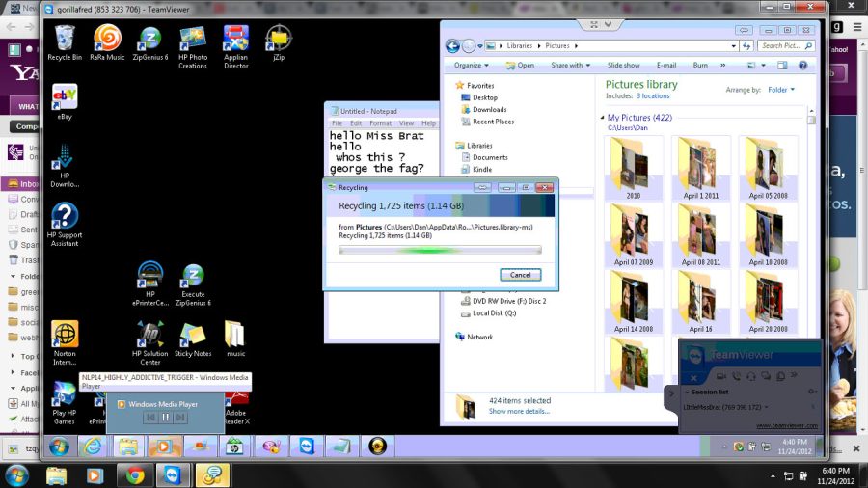Image resolution: width=868 pixels, height=488 pixels.
Task: Select the Play HP Games icon
Action: coord(65,403)
